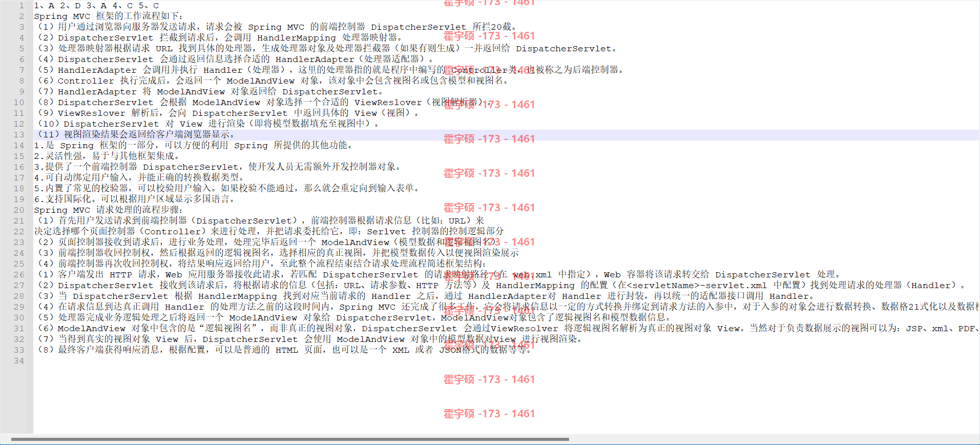
Task: Click the line starting "(3)处理器映射器根据请求 URL"
Action: point(327,49)
